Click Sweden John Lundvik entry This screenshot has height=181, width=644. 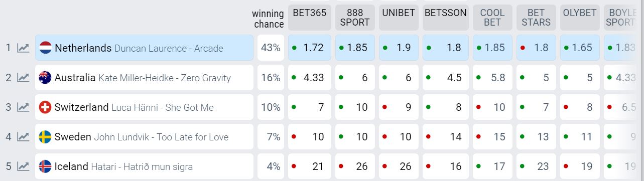pos(144,137)
